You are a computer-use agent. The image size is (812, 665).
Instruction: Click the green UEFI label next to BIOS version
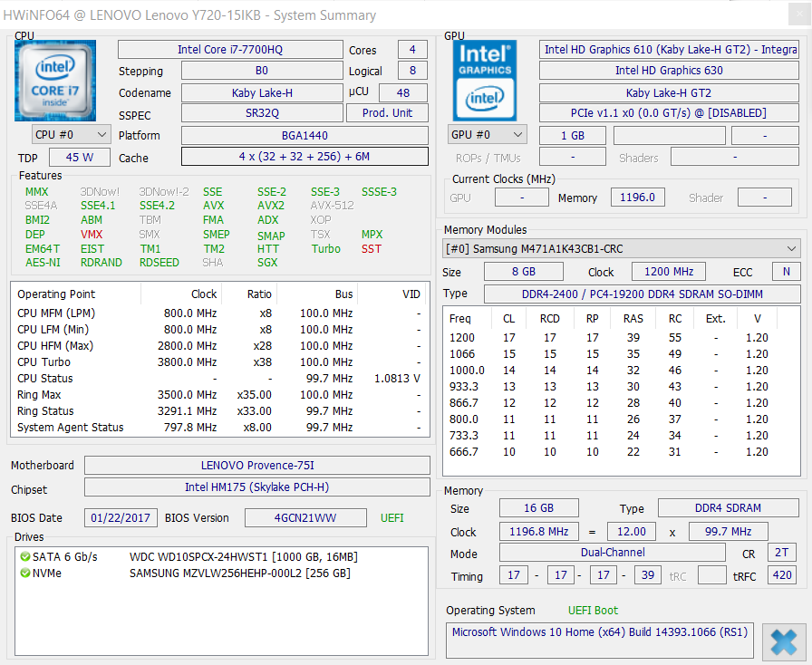point(392,518)
